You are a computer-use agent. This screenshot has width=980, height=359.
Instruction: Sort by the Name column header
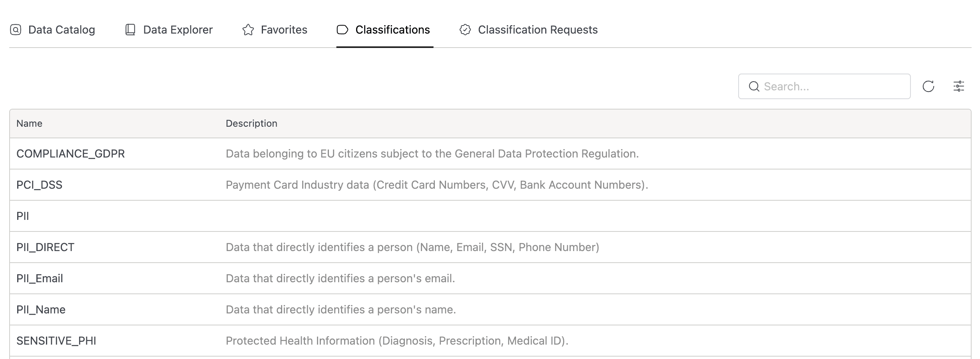pyautogui.click(x=29, y=124)
